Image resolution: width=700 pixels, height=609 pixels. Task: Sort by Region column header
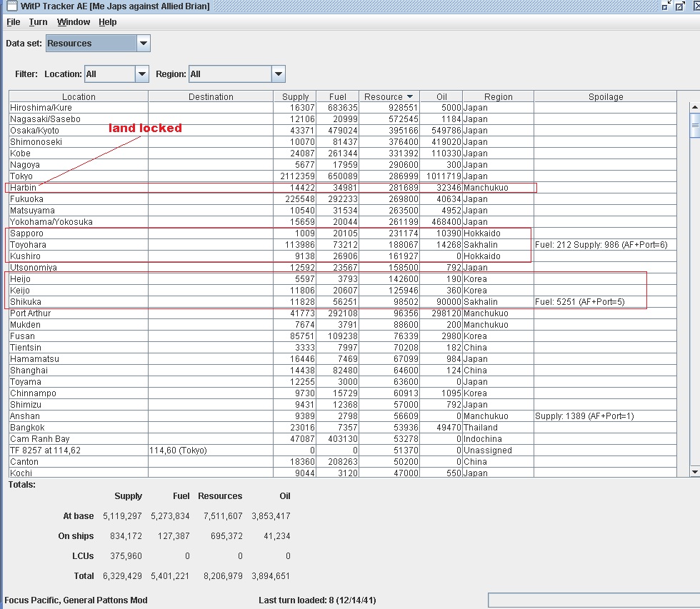click(x=499, y=96)
